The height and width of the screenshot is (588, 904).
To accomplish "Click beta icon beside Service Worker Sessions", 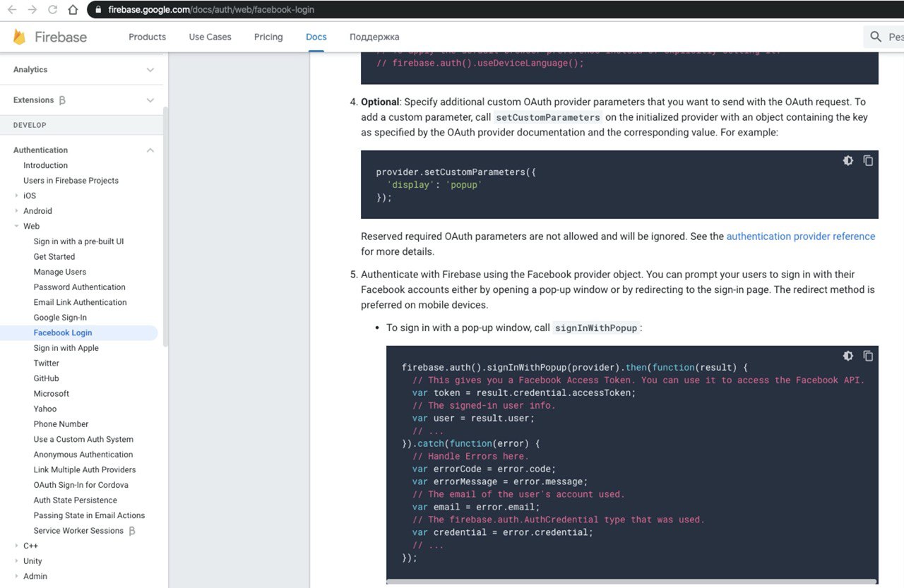I will click(131, 531).
